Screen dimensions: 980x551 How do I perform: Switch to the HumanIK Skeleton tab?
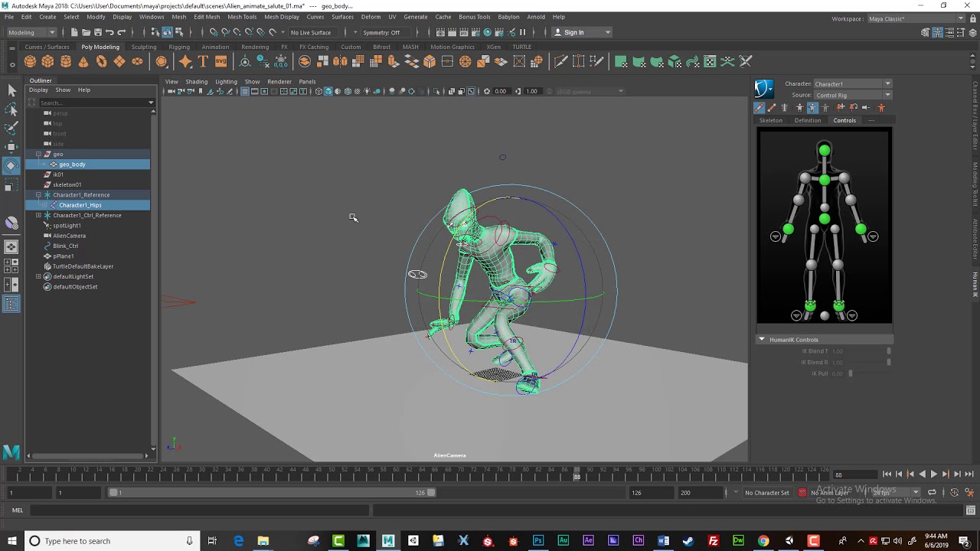pos(770,120)
